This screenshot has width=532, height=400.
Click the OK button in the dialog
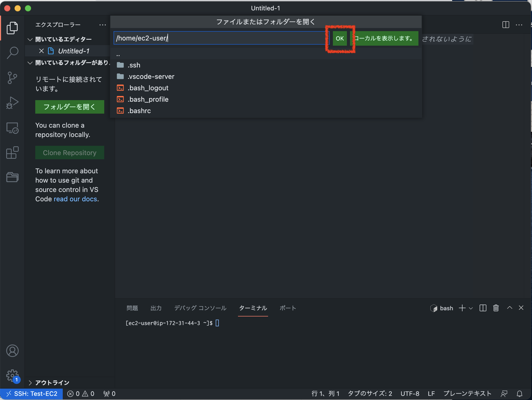click(x=340, y=38)
